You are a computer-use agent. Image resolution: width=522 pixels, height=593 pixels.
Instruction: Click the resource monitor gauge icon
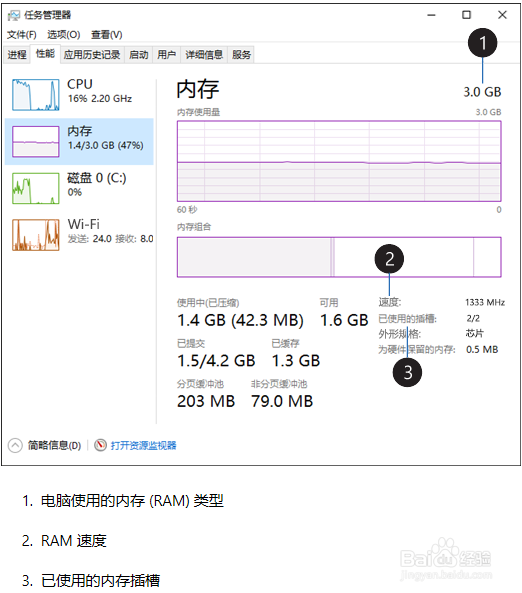[100, 445]
